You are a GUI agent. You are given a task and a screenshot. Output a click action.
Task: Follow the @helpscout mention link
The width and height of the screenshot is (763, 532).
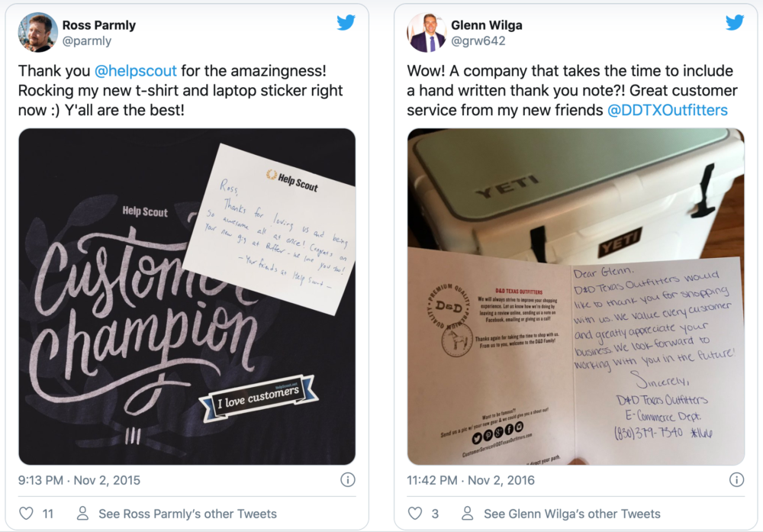tap(135, 71)
